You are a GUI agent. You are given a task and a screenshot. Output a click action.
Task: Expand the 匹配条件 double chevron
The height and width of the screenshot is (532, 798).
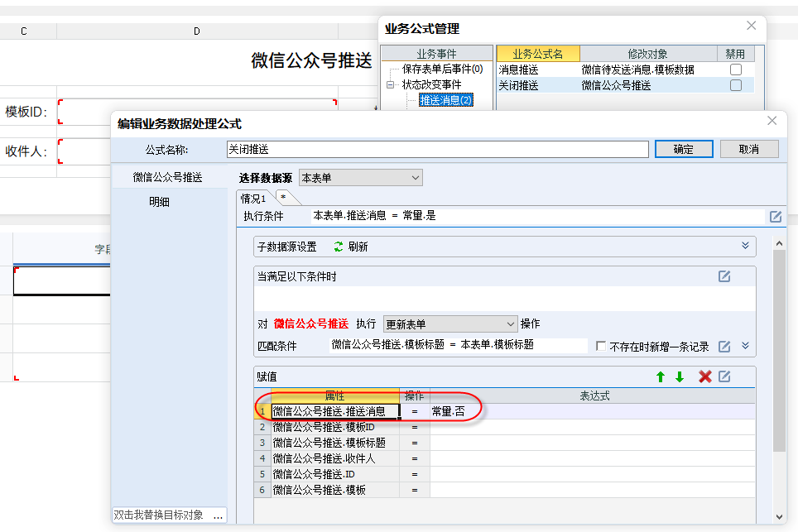745,346
